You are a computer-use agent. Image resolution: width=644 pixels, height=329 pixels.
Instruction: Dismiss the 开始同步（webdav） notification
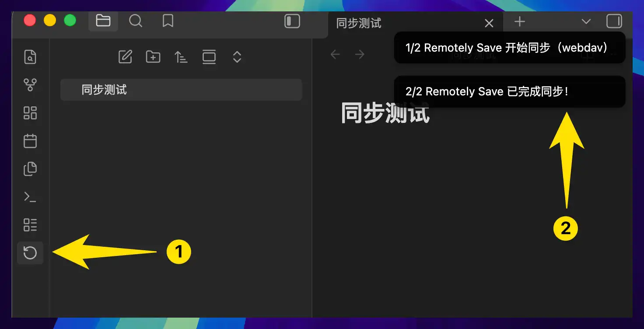click(510, 48)
